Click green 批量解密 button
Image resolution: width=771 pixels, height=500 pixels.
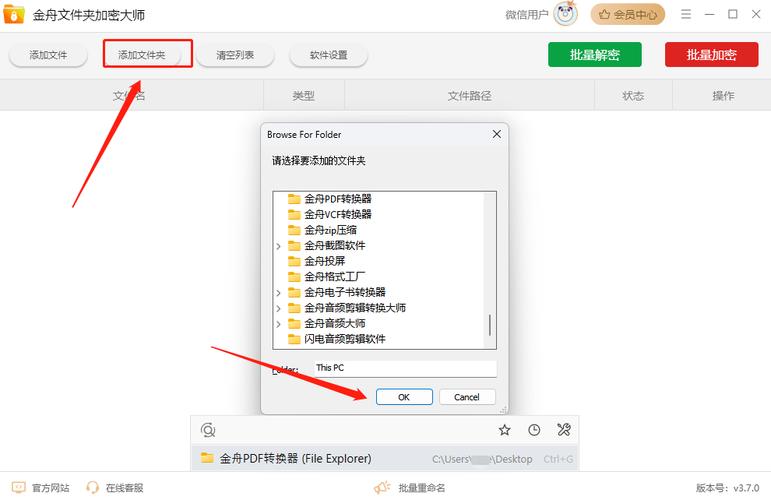pyautogui.click(x=594, y=55)
